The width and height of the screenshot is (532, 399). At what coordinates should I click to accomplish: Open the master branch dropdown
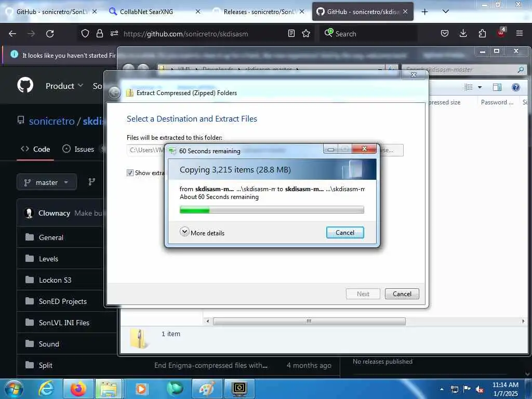(x=47, y=182)
